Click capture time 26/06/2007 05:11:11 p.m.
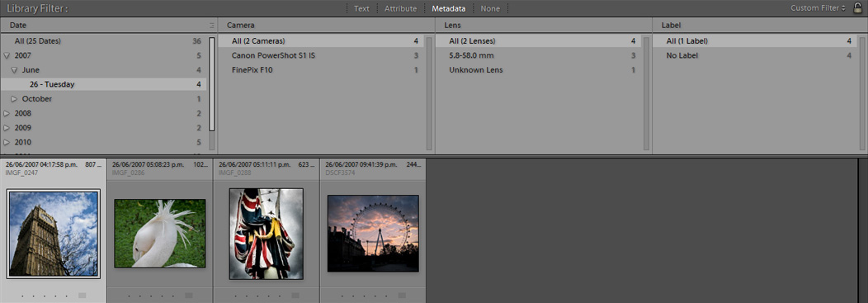This screenshot has width=868, height=303. pos(255,164)
